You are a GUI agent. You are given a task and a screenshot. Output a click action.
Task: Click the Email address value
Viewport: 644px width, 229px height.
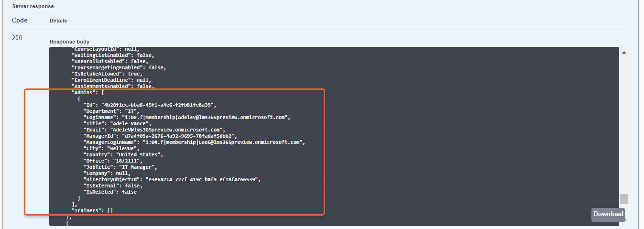166,130
